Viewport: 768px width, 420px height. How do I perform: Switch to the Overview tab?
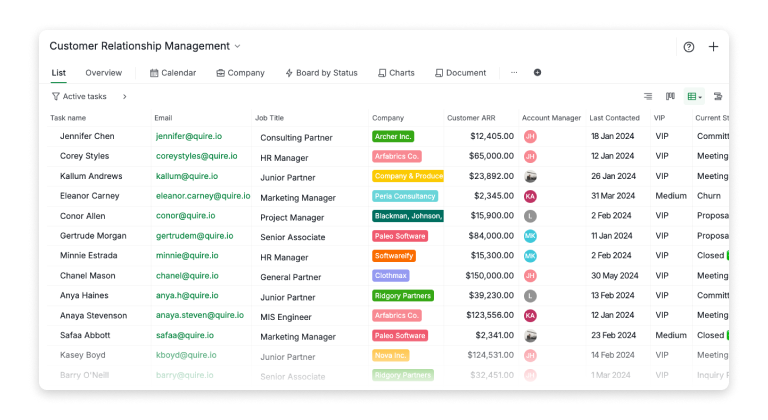(103, 73)
